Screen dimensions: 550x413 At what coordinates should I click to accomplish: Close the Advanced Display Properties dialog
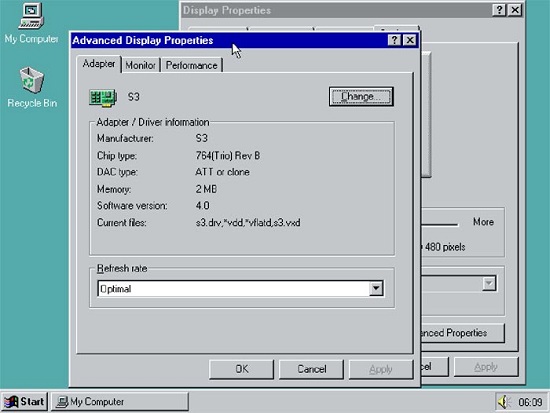pyautogui.click(x=410, y=40)
